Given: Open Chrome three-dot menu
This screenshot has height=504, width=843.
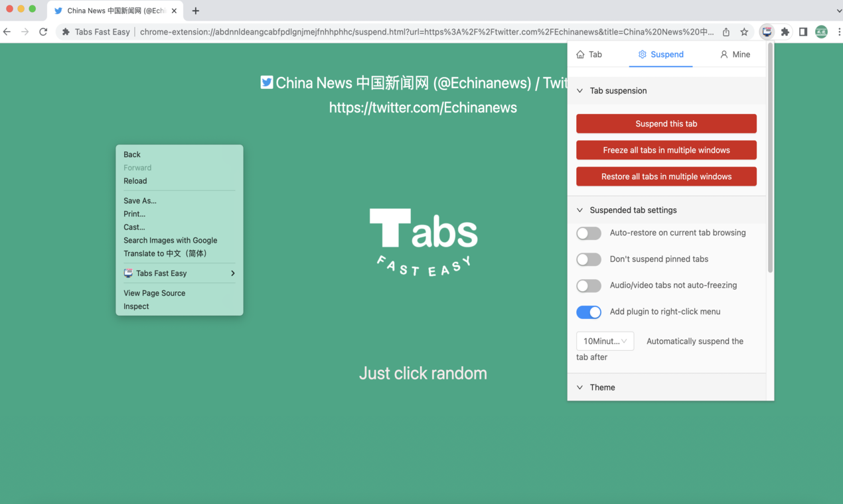Looking at the screenshot, I should pos(838,32).
